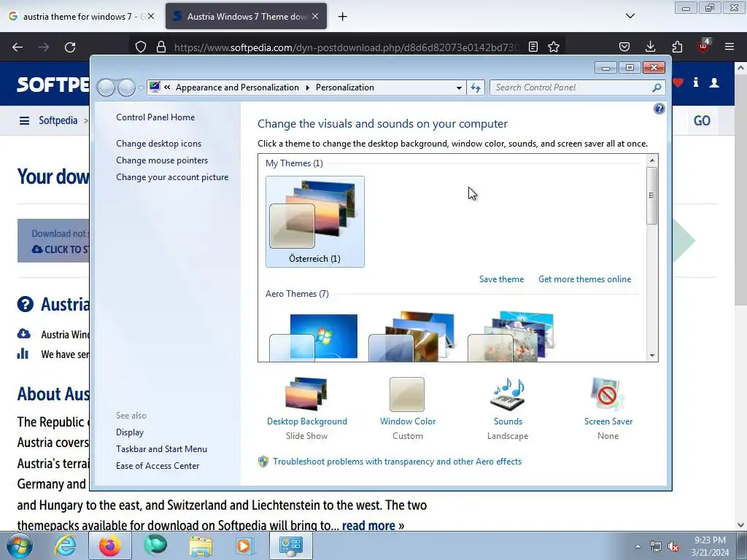Open the Screen Saver icon
Image resolution: width=747 pixels, height=560 pixels.
608,394
